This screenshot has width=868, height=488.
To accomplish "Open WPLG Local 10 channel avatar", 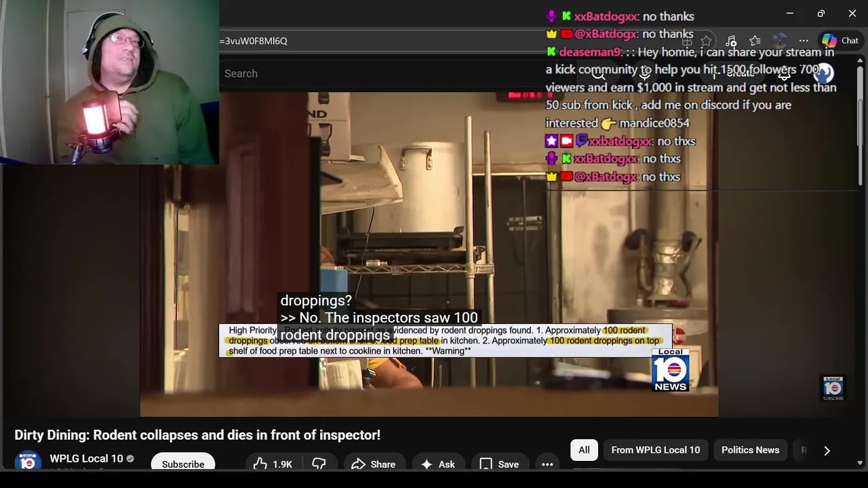I will pyautogui.click(x=28, y=462).
